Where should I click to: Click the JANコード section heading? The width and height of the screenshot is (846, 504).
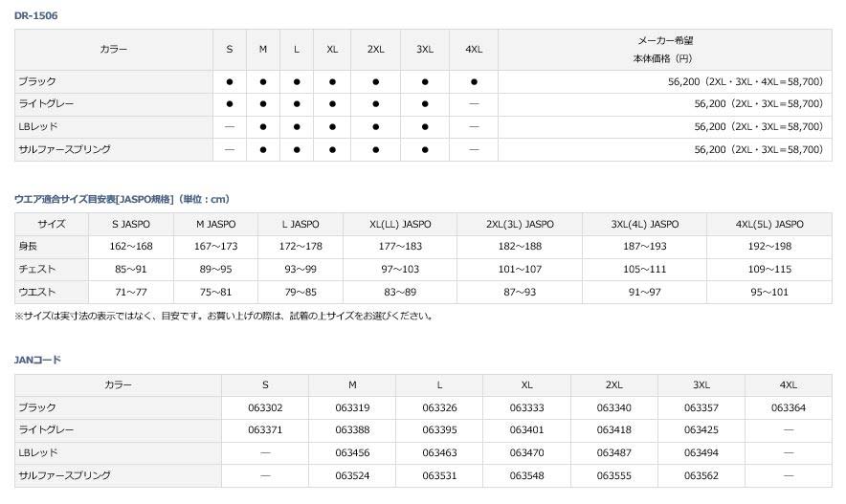[38, 360]
